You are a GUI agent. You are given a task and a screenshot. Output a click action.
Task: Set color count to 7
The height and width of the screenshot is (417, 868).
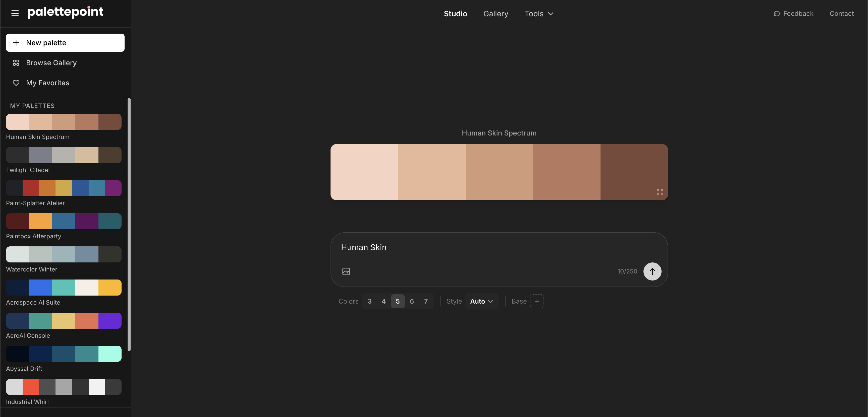(426, 301)
